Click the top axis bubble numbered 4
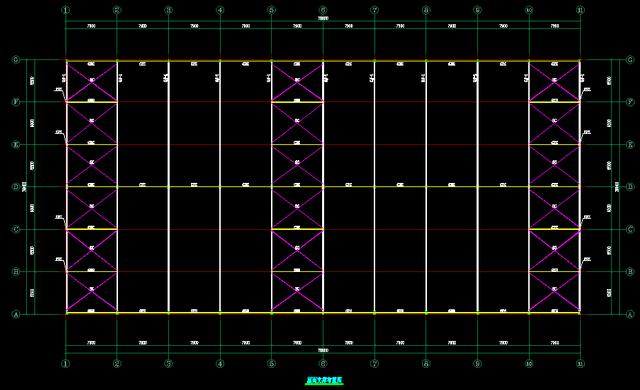This screenshot has width=640, height=390. (x=220, y=10)
